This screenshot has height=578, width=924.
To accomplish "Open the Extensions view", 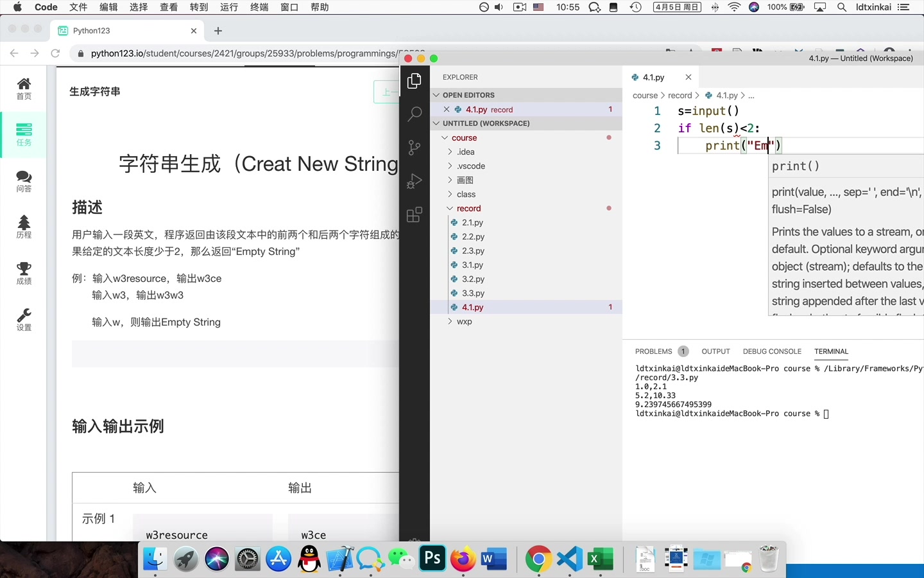I will coord(414,215).
